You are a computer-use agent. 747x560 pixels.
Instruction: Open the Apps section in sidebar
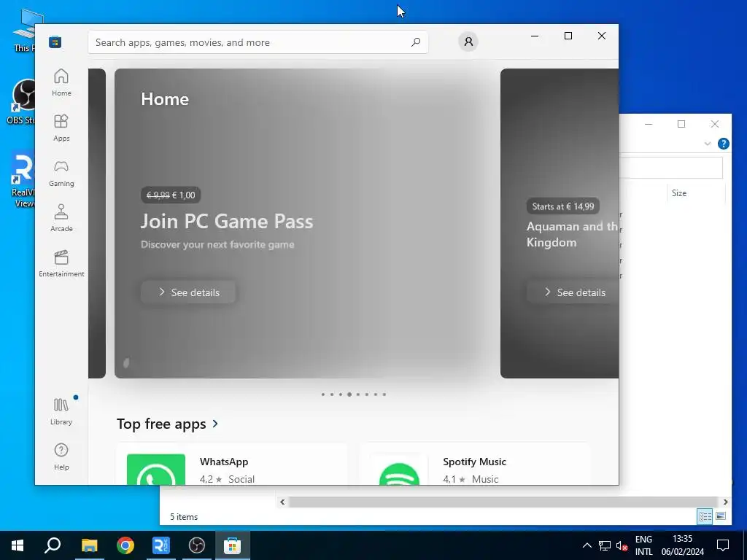pos(61,128)
